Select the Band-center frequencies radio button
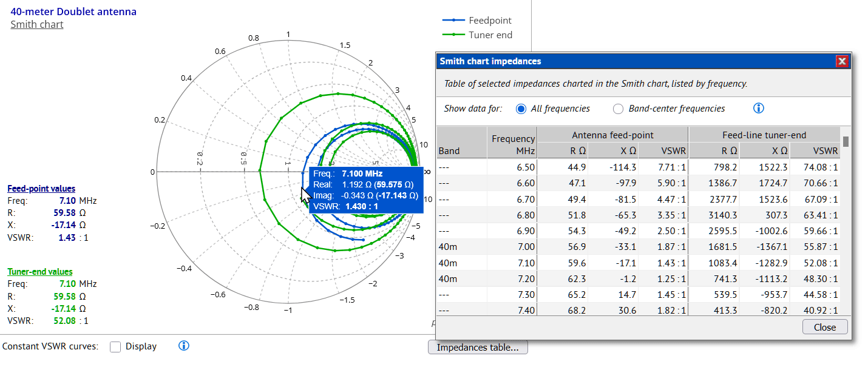 619,109
